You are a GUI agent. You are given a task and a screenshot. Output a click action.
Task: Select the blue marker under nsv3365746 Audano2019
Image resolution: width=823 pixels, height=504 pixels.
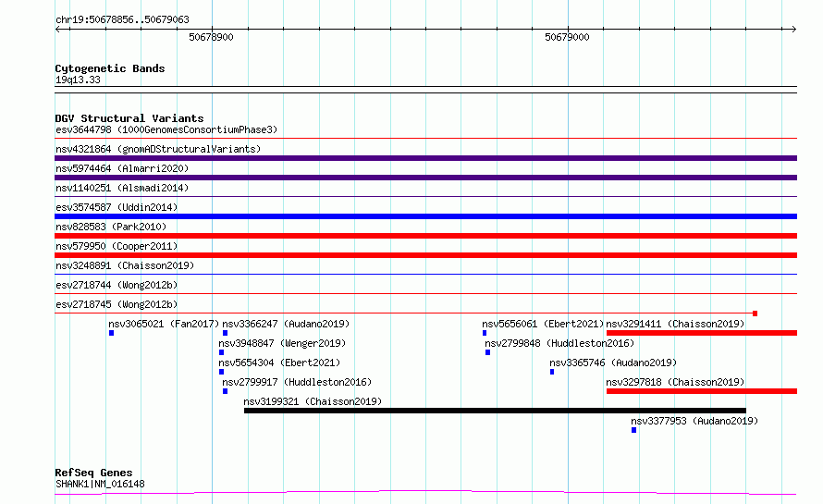[x=552, y=372]
